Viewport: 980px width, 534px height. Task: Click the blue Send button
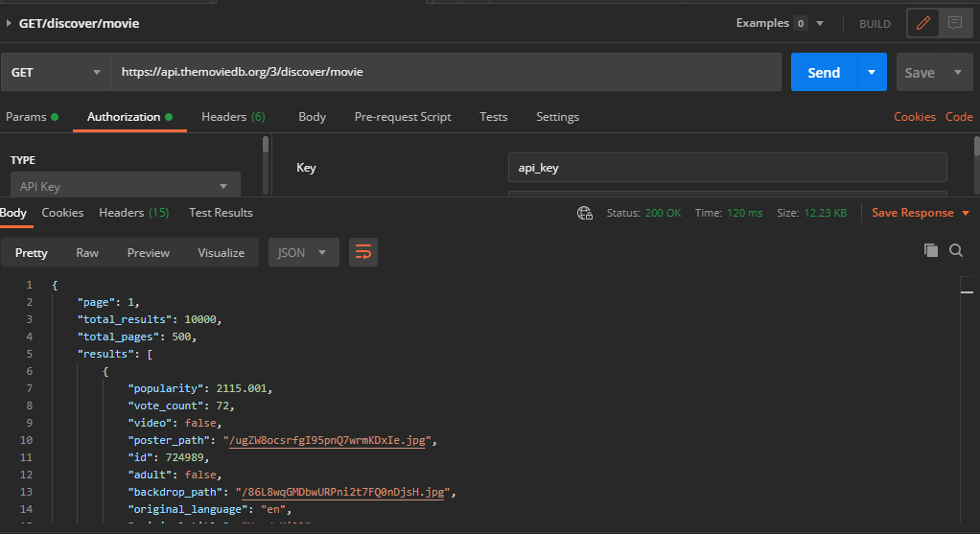(x=824, y=73)
